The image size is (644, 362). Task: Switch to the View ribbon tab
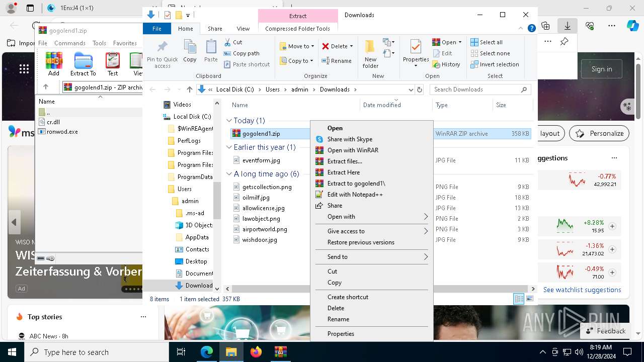click(243, 29)
